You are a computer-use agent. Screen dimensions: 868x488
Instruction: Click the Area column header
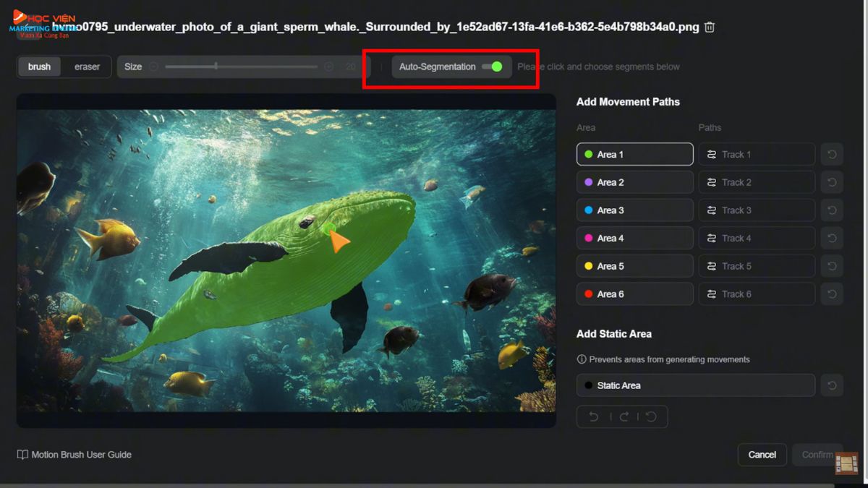pyautogui.click(x=586, y=127)
